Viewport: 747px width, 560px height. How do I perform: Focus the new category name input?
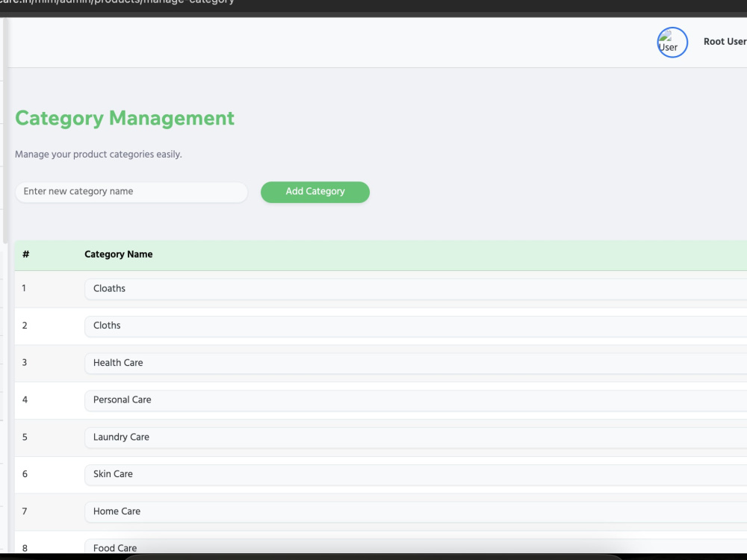tap(131, 192)
